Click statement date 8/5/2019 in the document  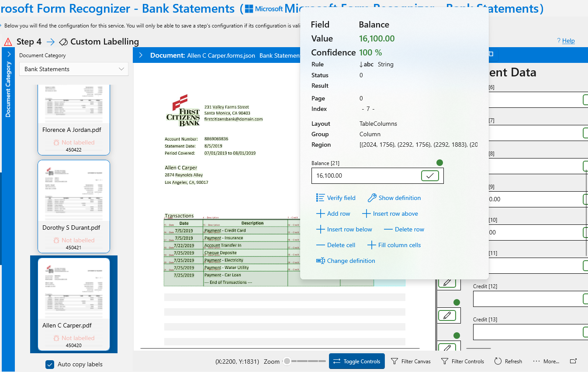coord(213,146)
